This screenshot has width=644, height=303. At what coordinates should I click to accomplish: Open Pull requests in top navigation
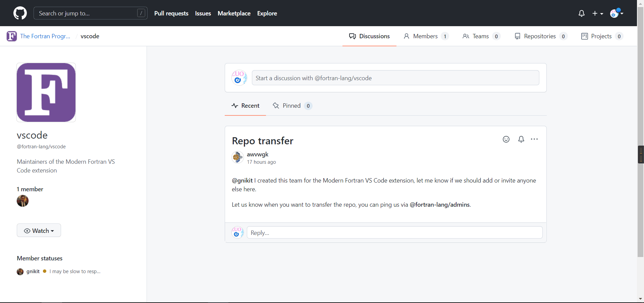click(171, 13)
